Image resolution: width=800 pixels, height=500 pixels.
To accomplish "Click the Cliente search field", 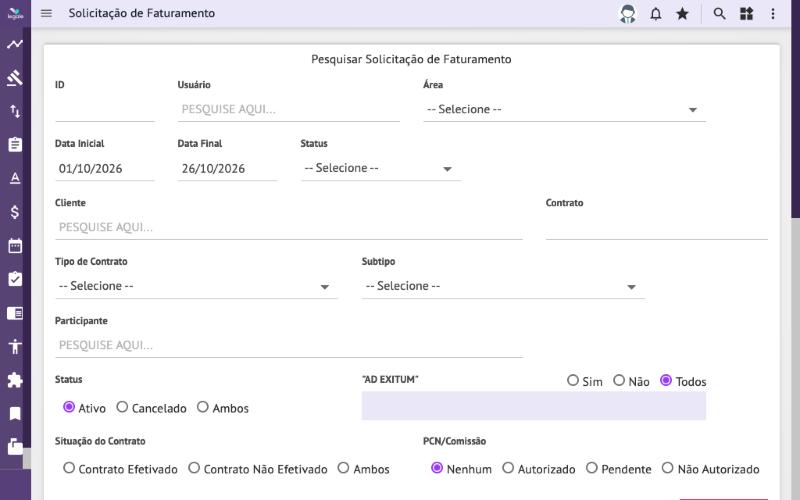I will tap(288, 228).
